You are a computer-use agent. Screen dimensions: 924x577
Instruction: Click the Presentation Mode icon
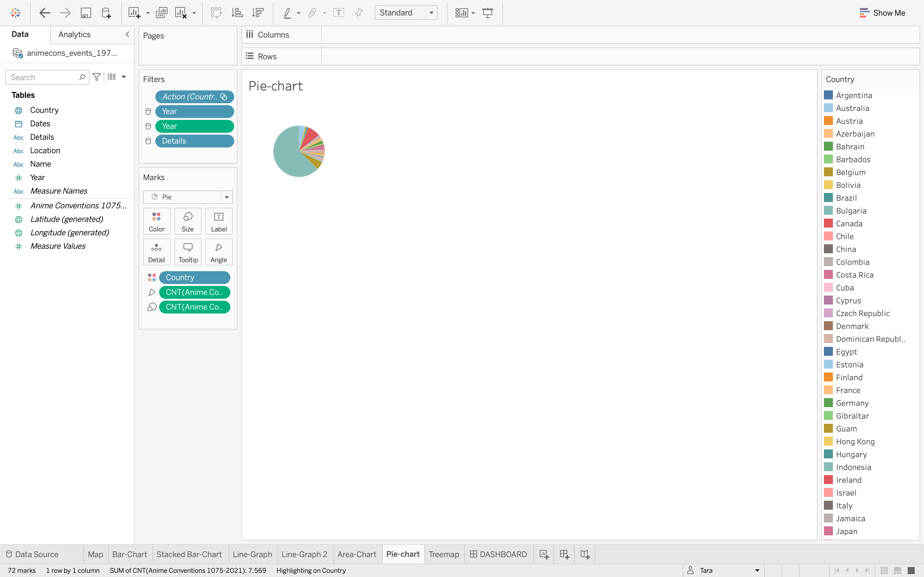(x=488, y=13)
